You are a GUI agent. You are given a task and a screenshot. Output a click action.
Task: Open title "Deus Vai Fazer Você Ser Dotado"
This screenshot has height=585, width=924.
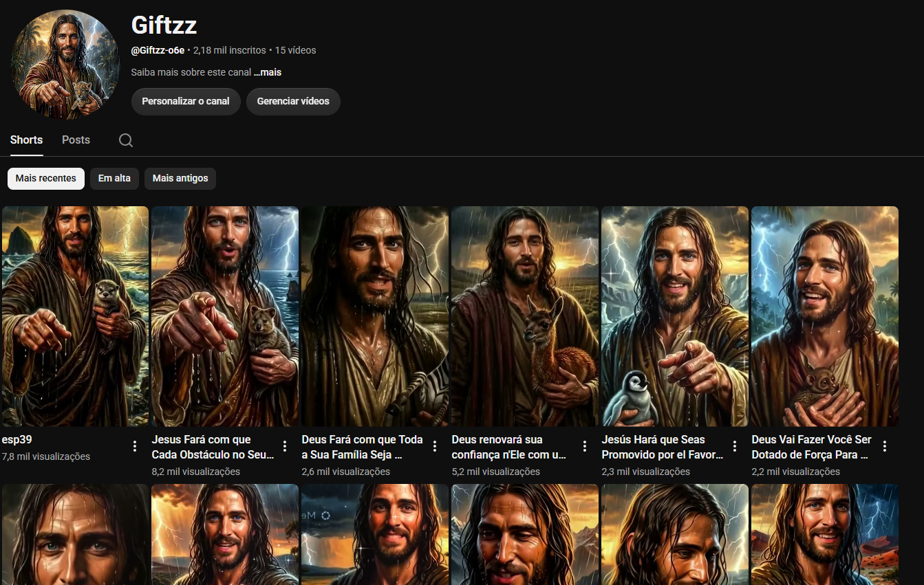(x=812, y=447)
